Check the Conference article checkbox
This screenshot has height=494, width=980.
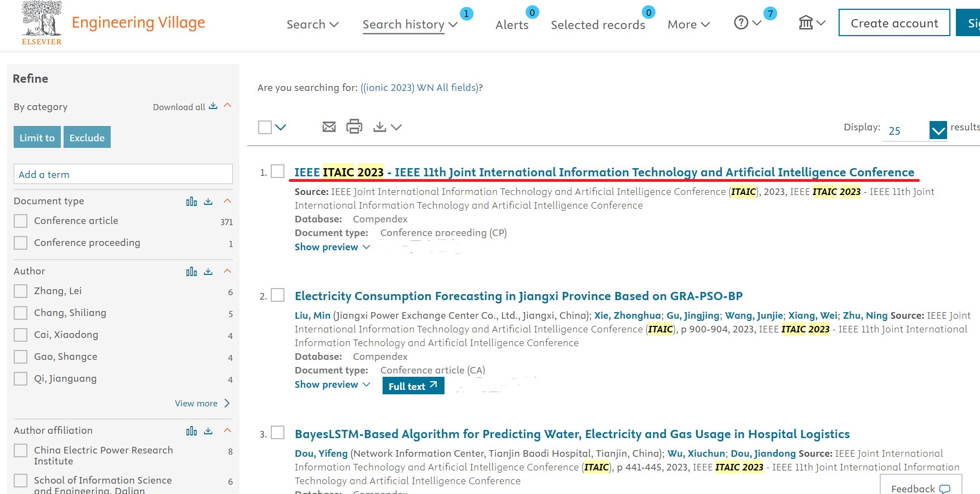[x=21, y=221]
